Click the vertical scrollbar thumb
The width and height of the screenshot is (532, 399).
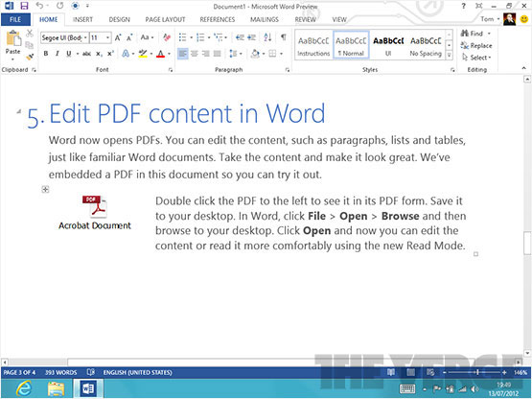click(x=527, y=243)
